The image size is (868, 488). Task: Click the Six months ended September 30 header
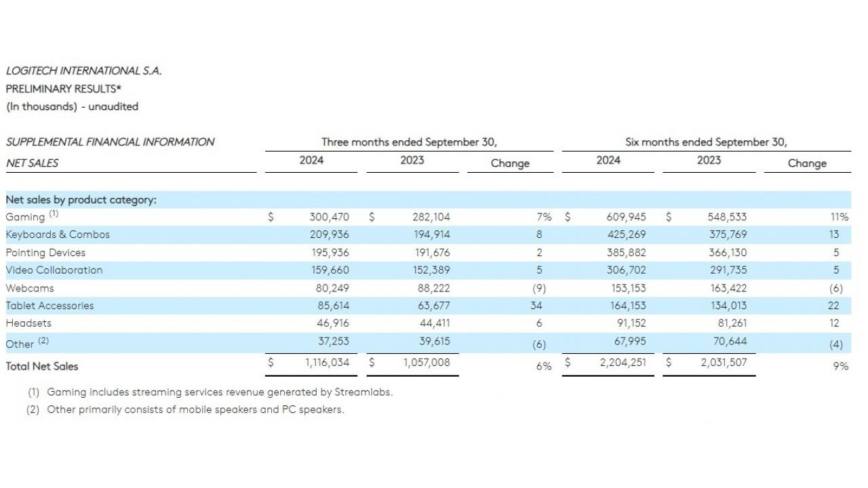click(x=706, y=142)
